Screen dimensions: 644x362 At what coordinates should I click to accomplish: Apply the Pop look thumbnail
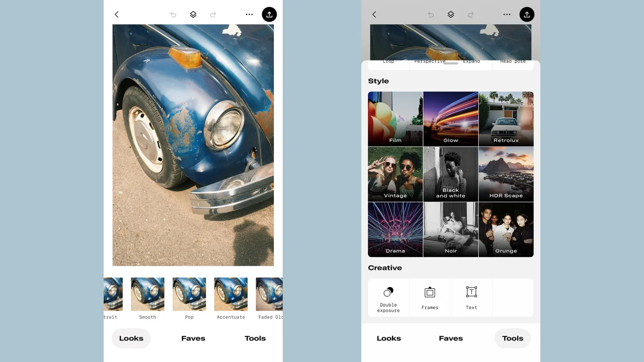pyautogui.click(x=189, y=294)
